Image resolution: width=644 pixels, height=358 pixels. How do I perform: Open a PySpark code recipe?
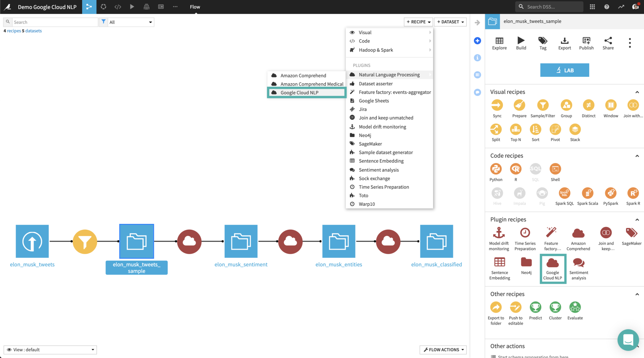click(x=610, y=193)
